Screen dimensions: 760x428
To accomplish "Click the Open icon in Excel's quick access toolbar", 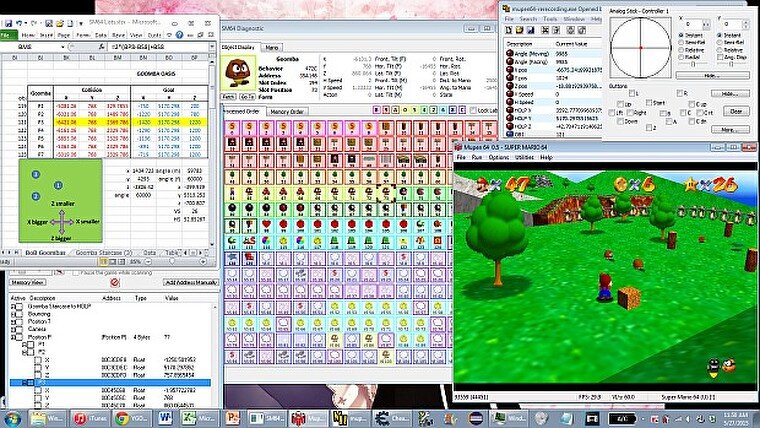I will tap(59, 23).
